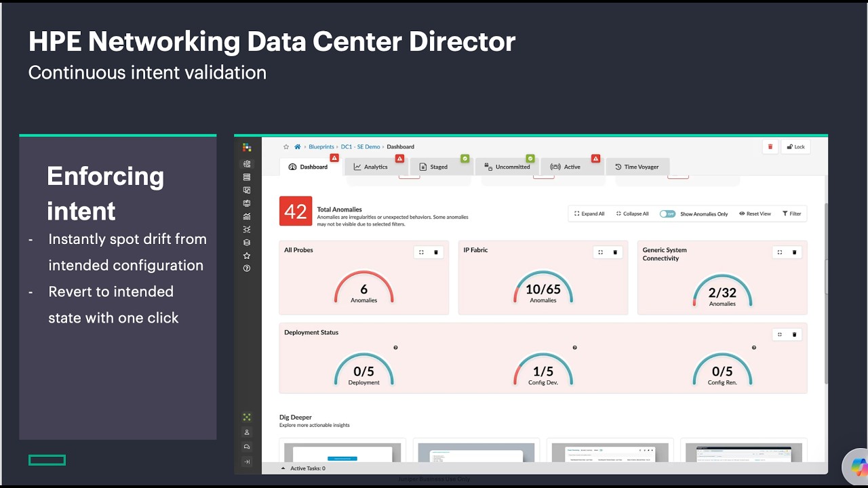
Task: Open the user profile icon in the sidebar
Action: tap(247, 432)
